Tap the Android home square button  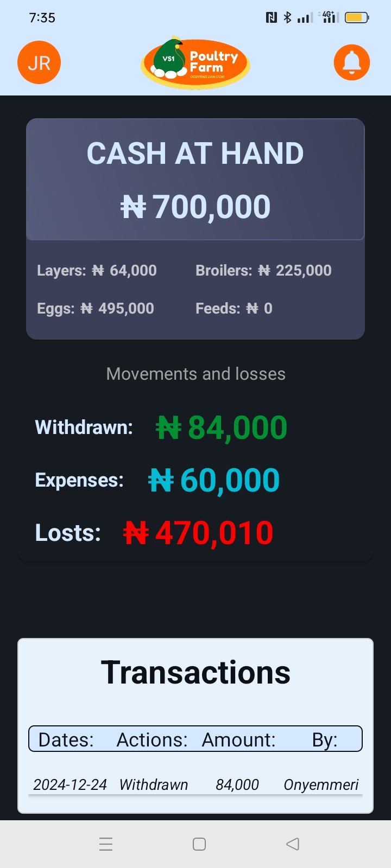click(x=199, y=844)
